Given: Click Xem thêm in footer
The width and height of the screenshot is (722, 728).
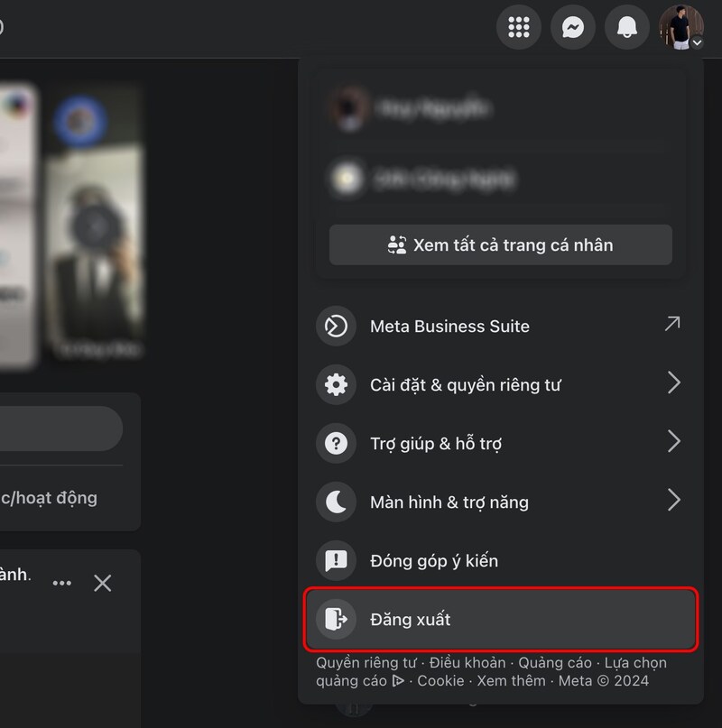Looking at the screenshot, I should 511,681.
